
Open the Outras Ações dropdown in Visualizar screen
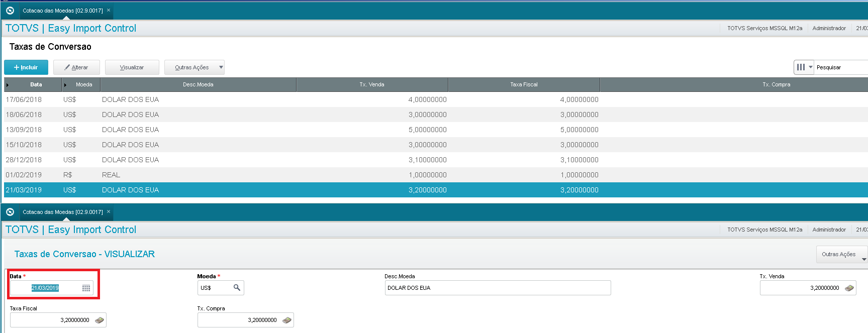(842, 254)
